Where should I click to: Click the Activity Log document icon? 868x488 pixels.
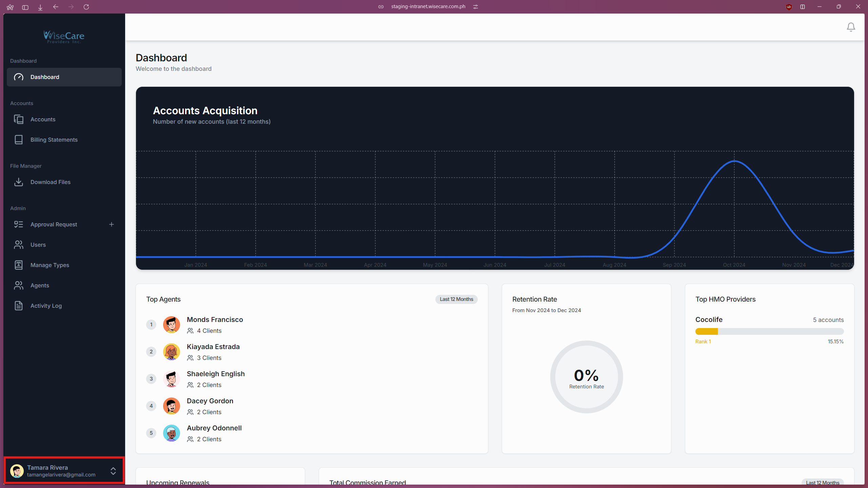(x=19, y=306)
